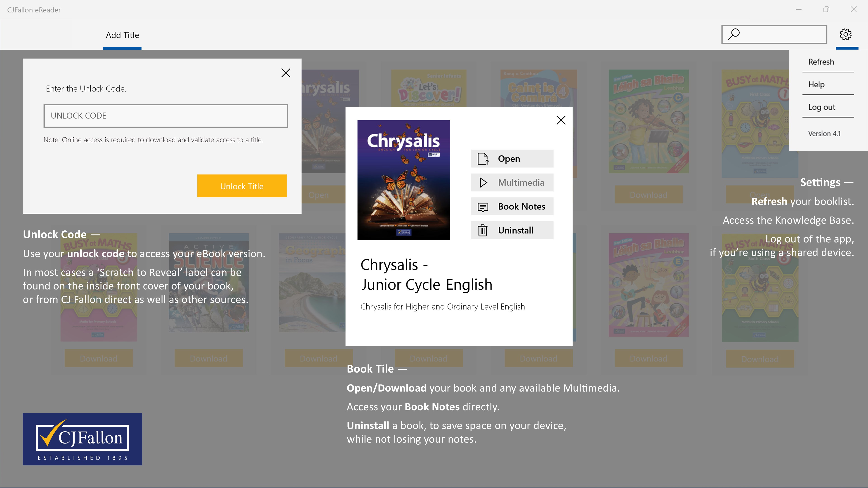Click the Open document icon
The height and width of the screenshot is (488, 868).
[483, 159]
